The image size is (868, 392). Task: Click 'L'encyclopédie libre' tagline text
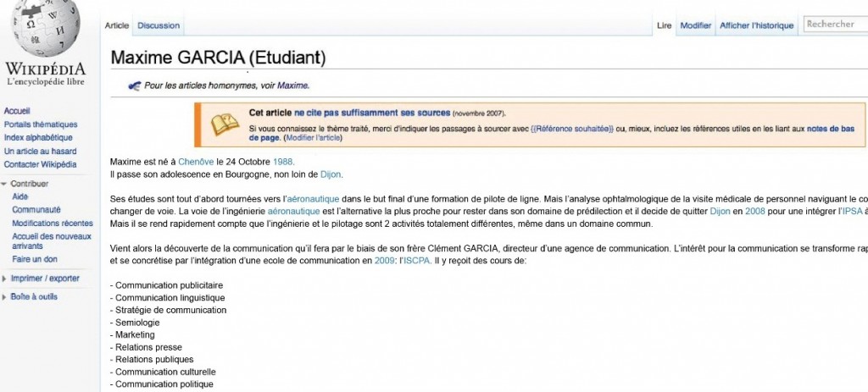click(46, 82)
